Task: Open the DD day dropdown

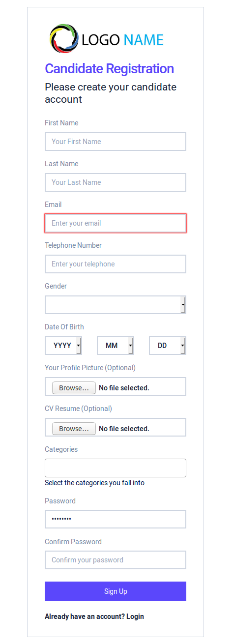Action: (168, 346)
